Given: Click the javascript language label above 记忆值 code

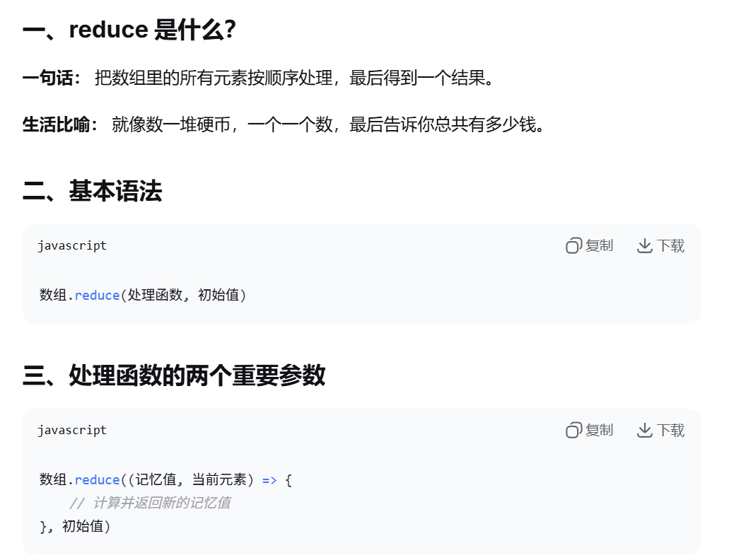Looking at the screenshot, I should coord(72,431).
